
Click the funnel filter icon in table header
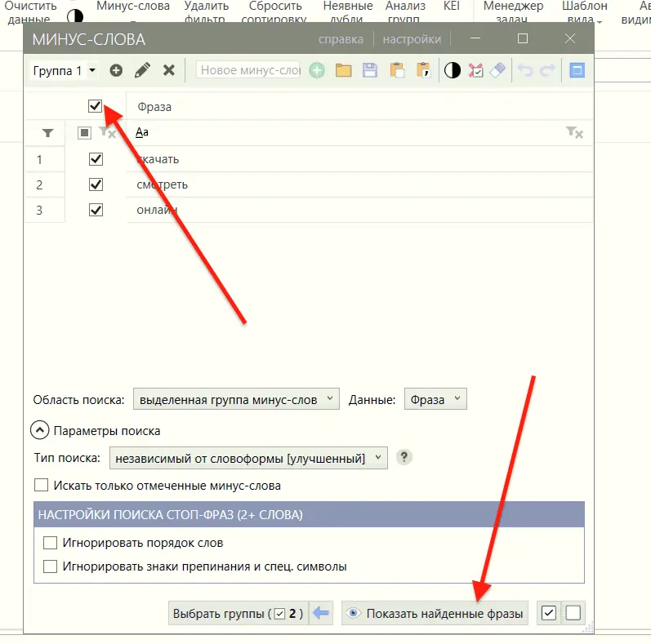[47, 133]
